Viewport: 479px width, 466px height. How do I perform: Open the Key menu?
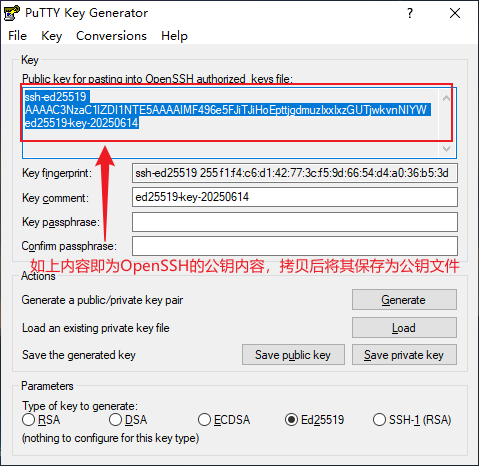52,36
